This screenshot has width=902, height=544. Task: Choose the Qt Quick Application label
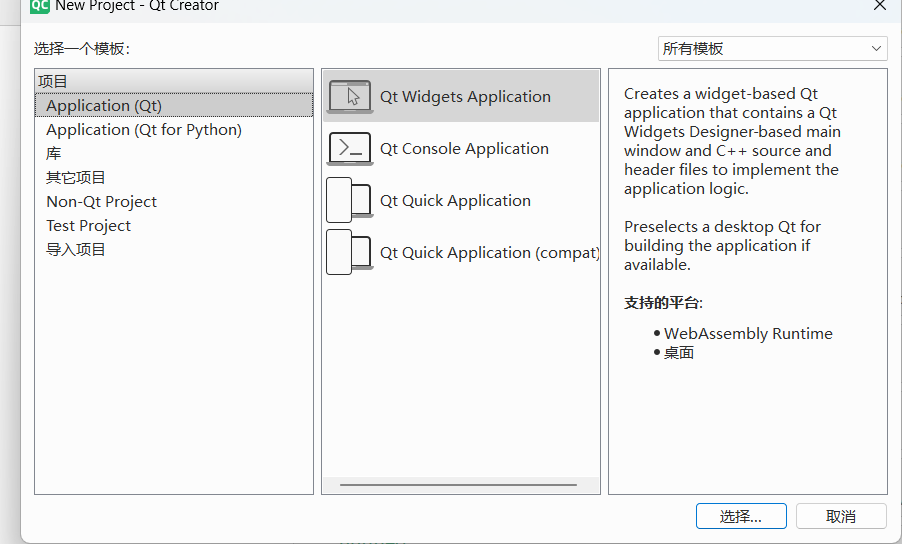455,201
